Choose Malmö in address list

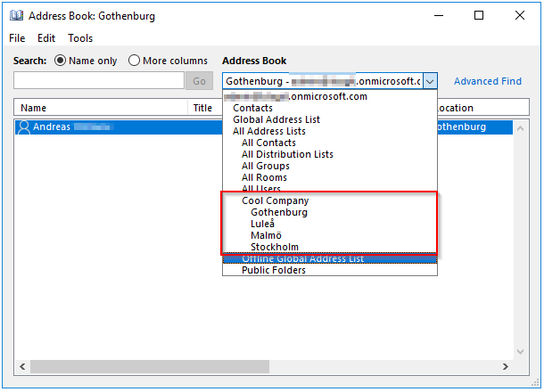(x=268, y=236)
